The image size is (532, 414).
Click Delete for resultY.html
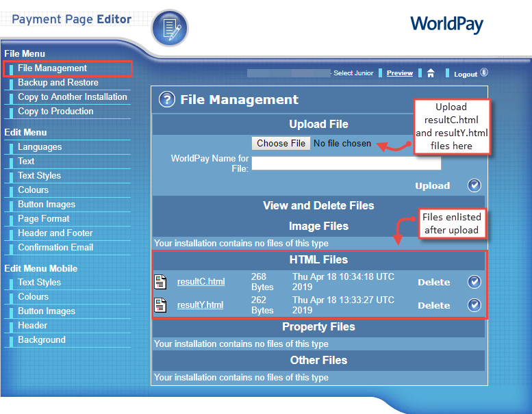point(434,305)
